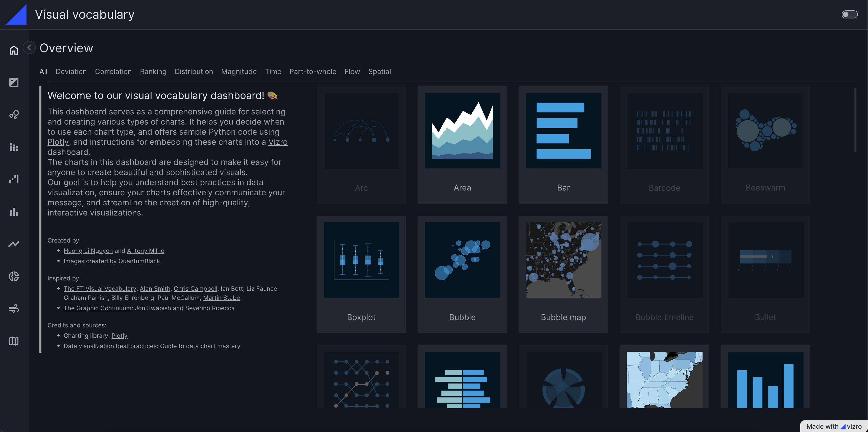Open The FT Visual Vocabulary link

[x=100, y=289]
